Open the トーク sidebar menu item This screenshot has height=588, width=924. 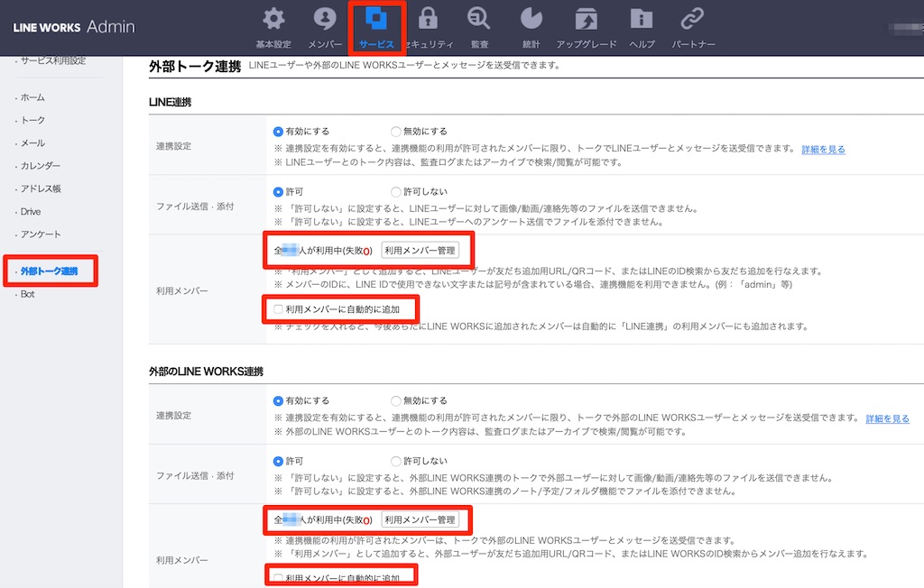(x=32, y=120)
